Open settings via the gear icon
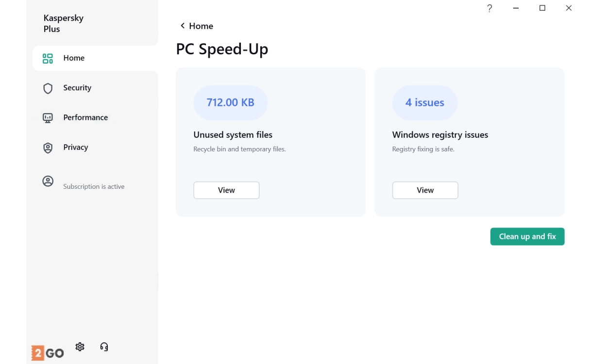 pyautogui.click(x=80, y=347)
